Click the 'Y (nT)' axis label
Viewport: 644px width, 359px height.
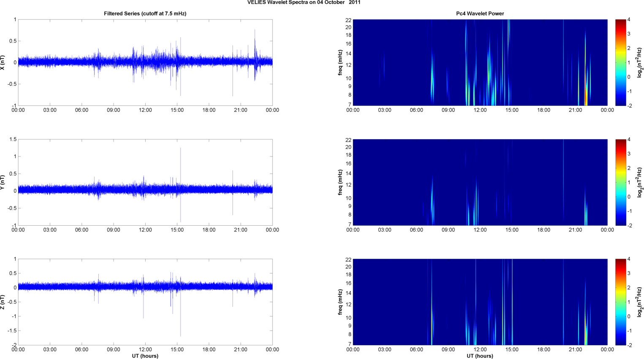[x=3, y=182]
